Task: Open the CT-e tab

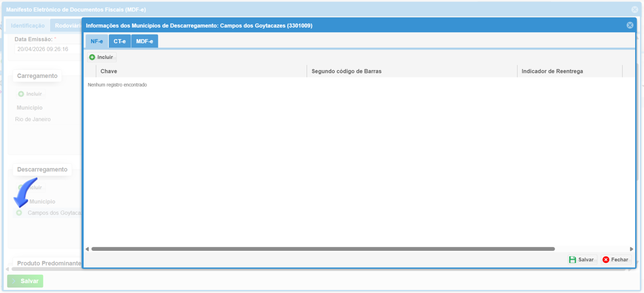Action: coord(120,41)
